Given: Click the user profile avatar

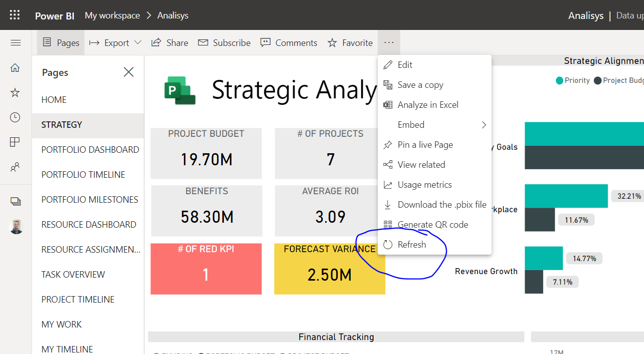Looking at the screenshot, I should coord(16,227).
